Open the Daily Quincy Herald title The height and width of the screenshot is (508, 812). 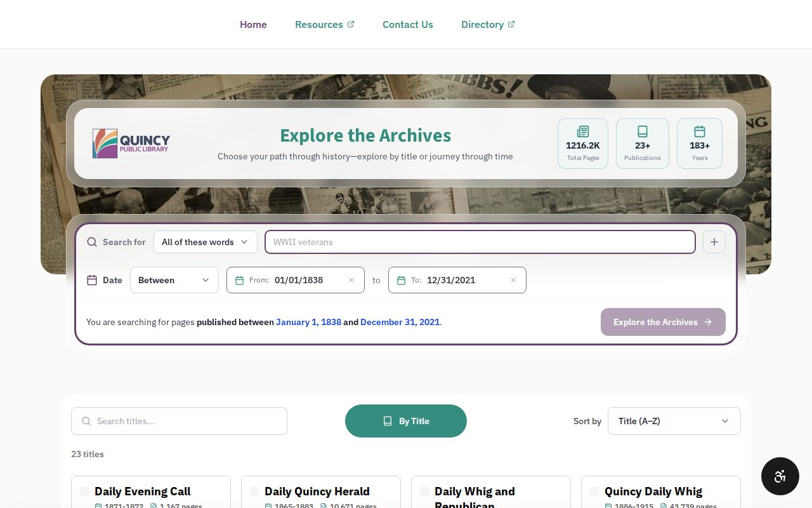[317, 491]
